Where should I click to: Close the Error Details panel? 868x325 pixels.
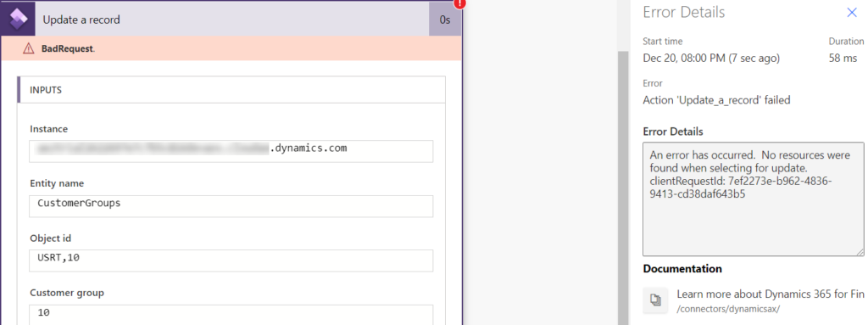click(852, 13)
